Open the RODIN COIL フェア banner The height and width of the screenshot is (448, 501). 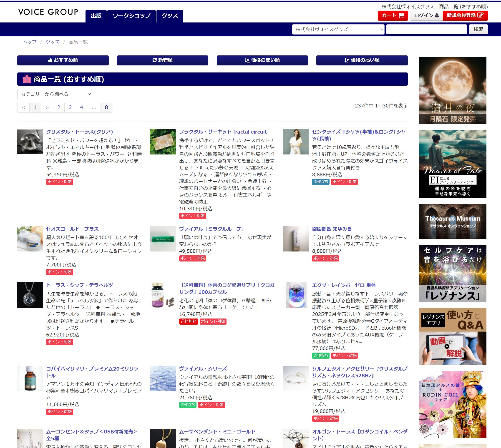453,404
